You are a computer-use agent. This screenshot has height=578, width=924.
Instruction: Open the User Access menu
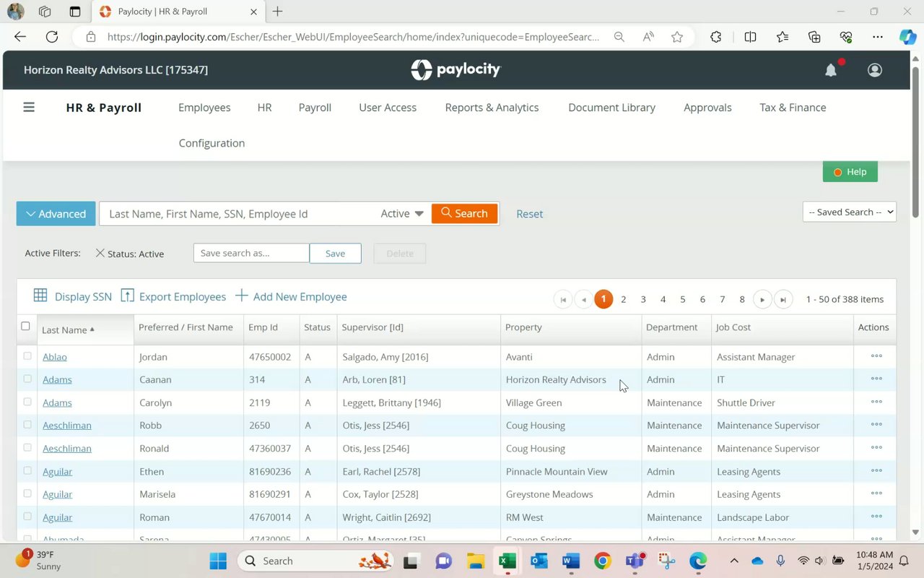[x=388, y=108]
